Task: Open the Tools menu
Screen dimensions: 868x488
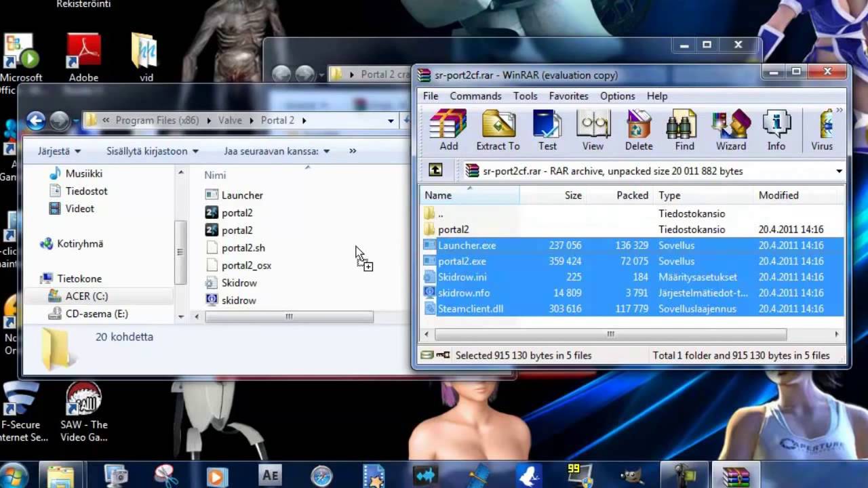Action: point(525,96)
